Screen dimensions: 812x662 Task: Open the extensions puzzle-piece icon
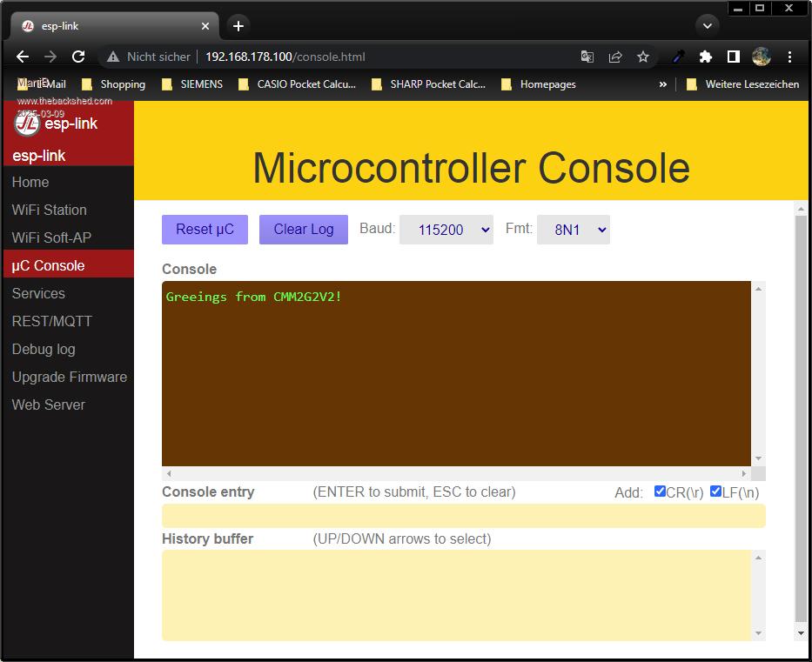point(706,57)
